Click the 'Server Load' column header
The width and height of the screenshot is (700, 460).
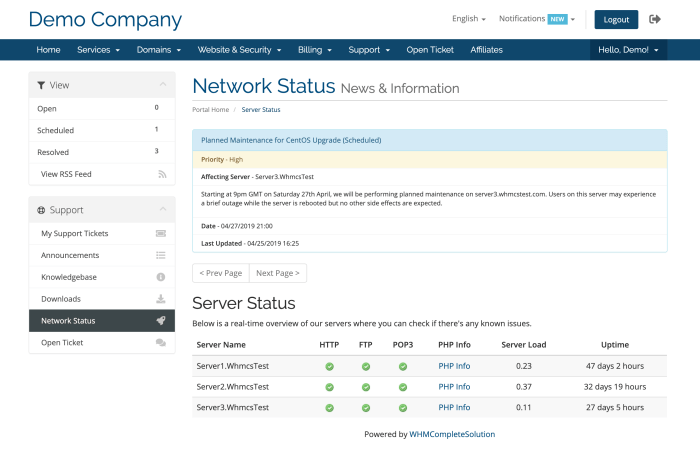coord(524,345)
